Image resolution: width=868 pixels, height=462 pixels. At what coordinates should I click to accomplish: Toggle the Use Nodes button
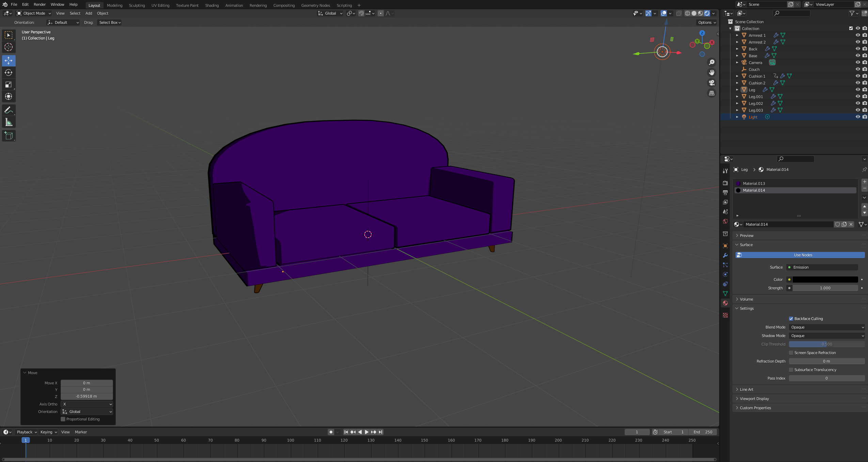pos(800,255)
